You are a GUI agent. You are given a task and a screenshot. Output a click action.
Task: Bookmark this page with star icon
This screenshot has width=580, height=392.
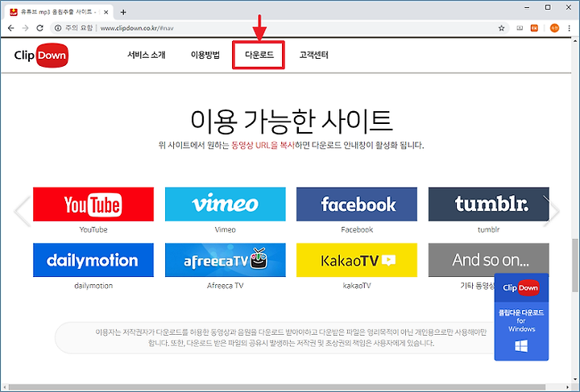coord(501,28)
